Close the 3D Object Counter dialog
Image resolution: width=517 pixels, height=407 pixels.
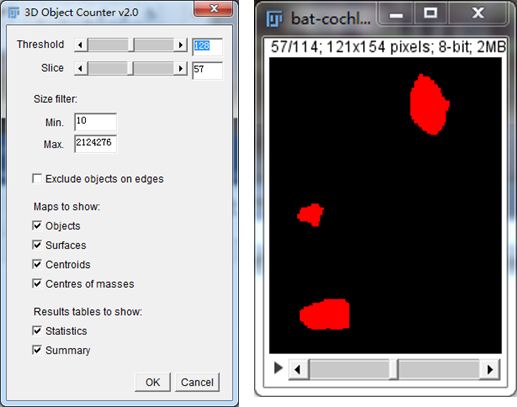[214, 9]
